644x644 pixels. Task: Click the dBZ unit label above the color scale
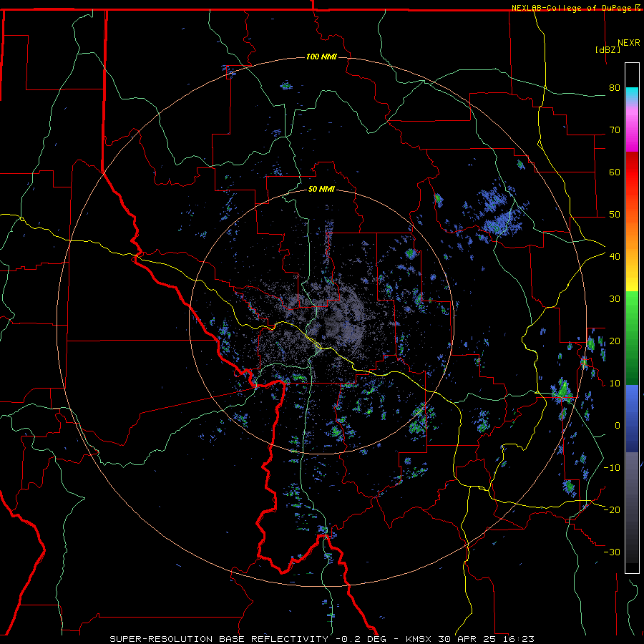point(608,49)
